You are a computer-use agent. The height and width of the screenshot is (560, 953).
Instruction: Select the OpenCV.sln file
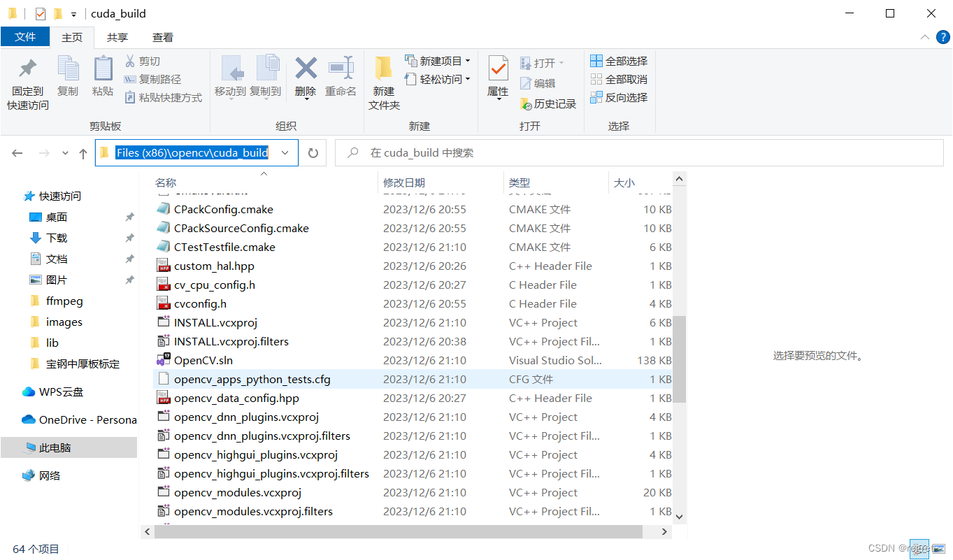point(205,360)
